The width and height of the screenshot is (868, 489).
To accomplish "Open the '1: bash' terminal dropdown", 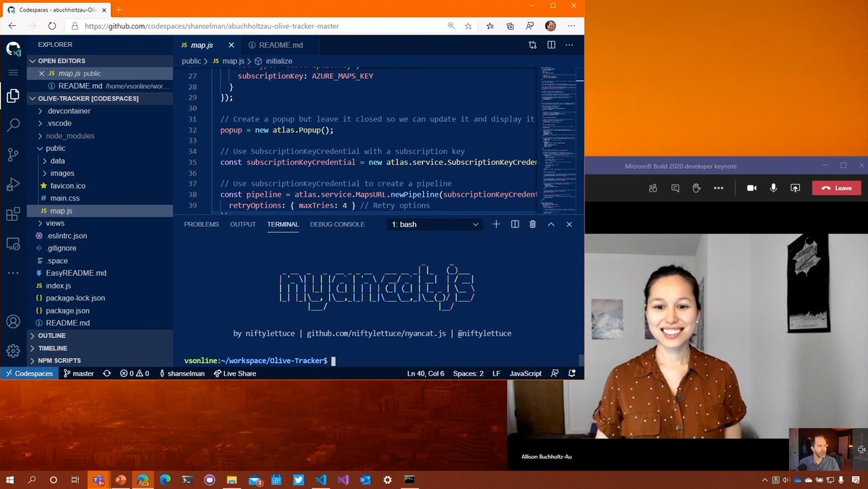I will tap(434, 224).
